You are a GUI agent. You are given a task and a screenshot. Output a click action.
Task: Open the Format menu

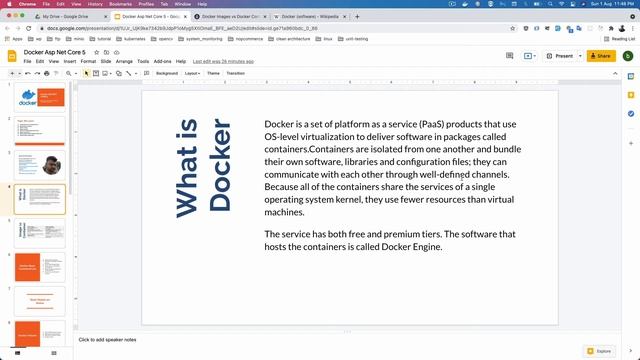pyautogui.click(x=88, y=61)
